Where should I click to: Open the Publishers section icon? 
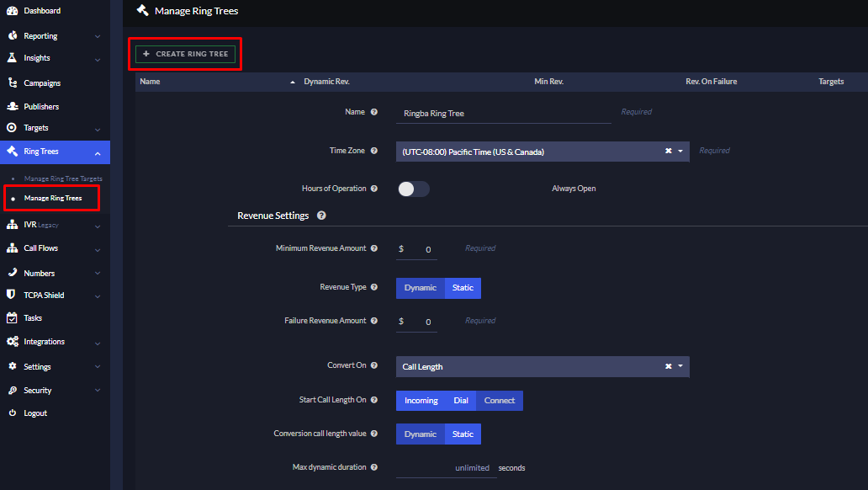(12, 105)
